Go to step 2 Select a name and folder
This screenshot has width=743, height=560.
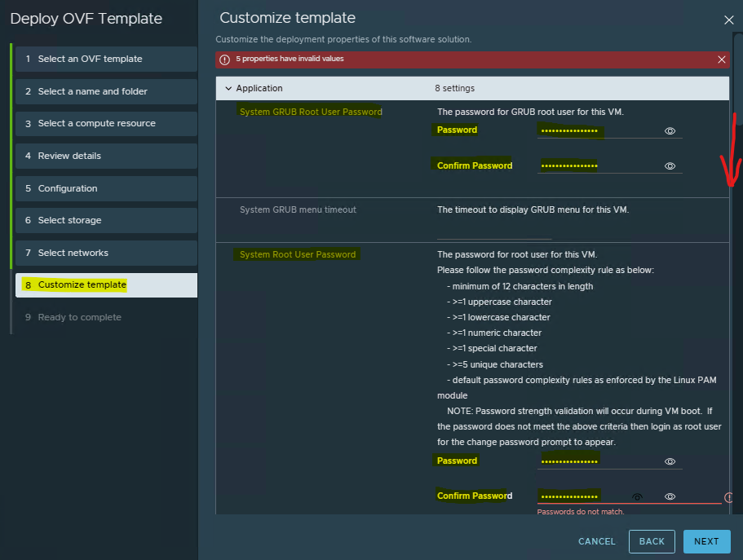(x=106, y=91)
